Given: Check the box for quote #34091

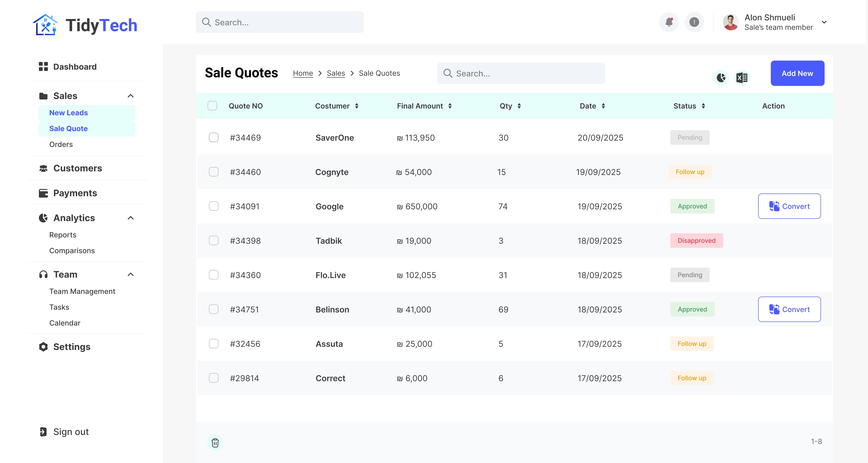Looking at the screenshot, I should tap(214, 206).
